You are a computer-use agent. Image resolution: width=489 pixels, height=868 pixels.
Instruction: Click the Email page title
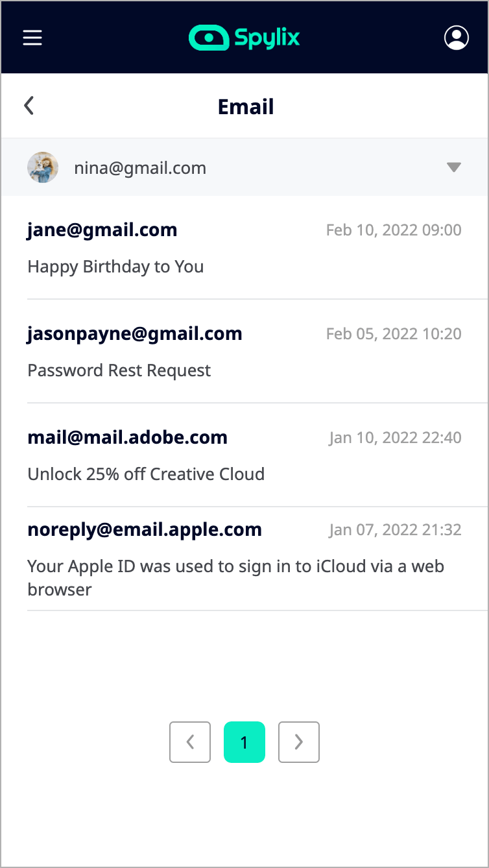tap(246, 106)
